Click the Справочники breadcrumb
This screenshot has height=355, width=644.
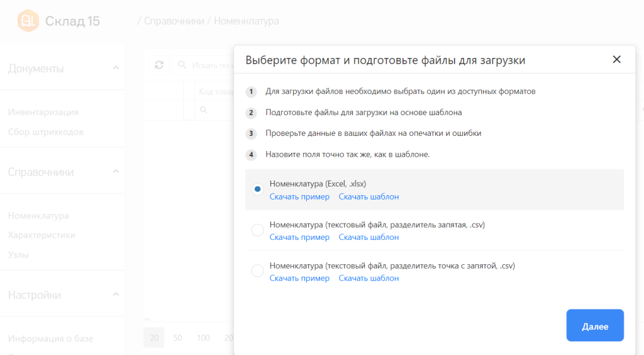(174, 21)
